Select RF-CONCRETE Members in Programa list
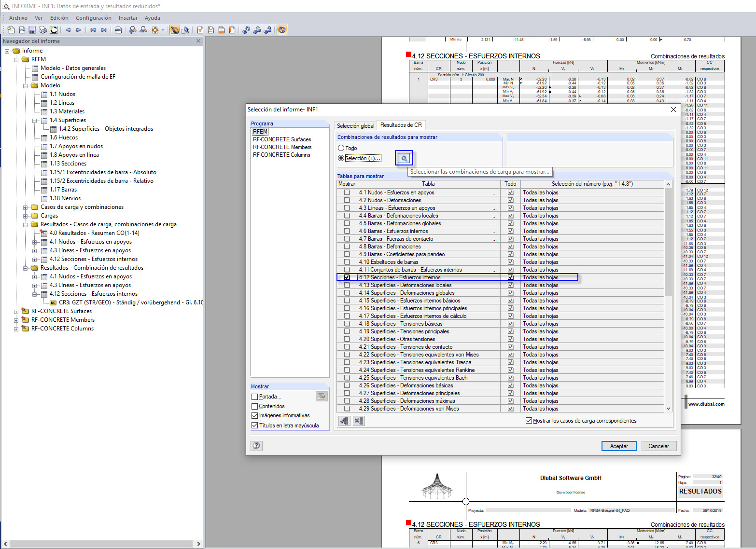 click(282, 147)
